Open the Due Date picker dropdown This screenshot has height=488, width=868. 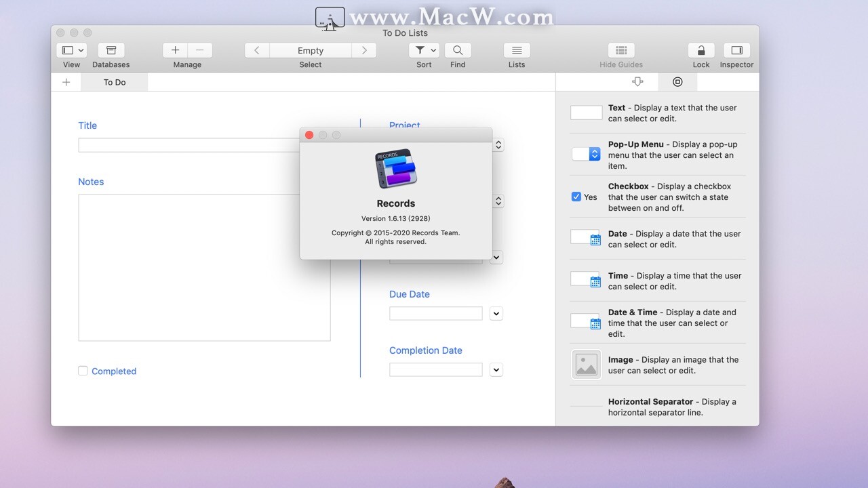pyautogui.click(x=496, y=314)
